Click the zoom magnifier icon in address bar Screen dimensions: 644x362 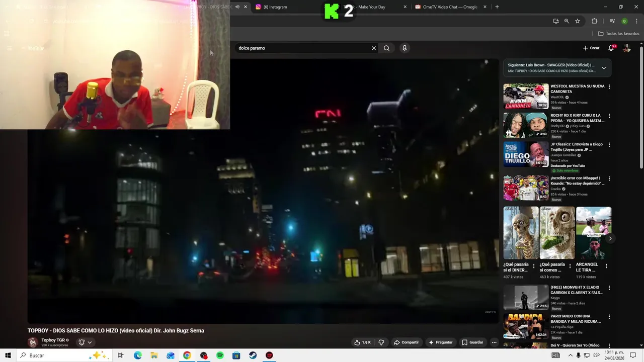pos(567,21)
